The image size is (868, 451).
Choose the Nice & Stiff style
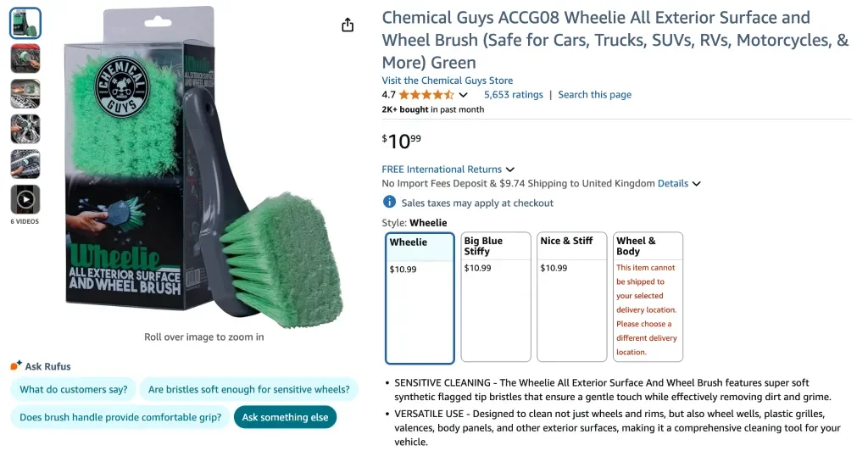pyautogui.click(x=572, y=298)
